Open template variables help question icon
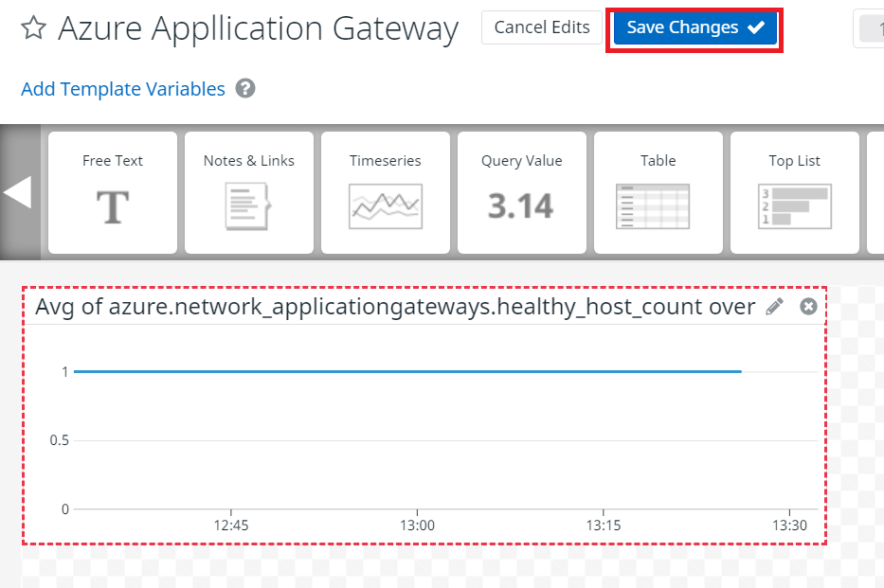 pos(245,88)
